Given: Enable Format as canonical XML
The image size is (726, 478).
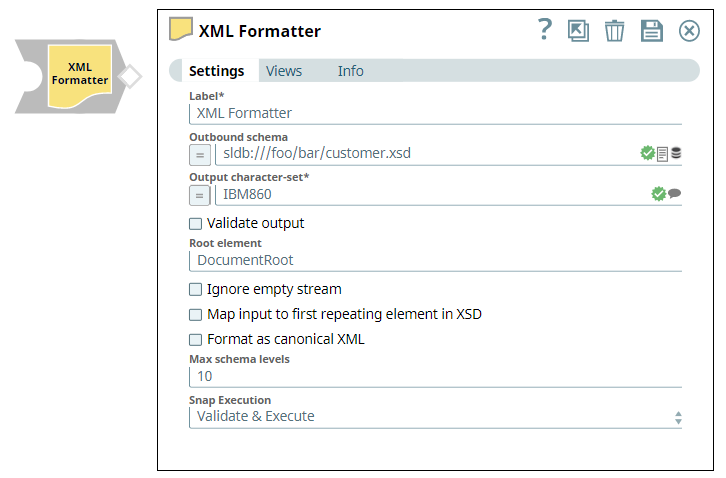Looking at the screenshot, I should point(196,340).
